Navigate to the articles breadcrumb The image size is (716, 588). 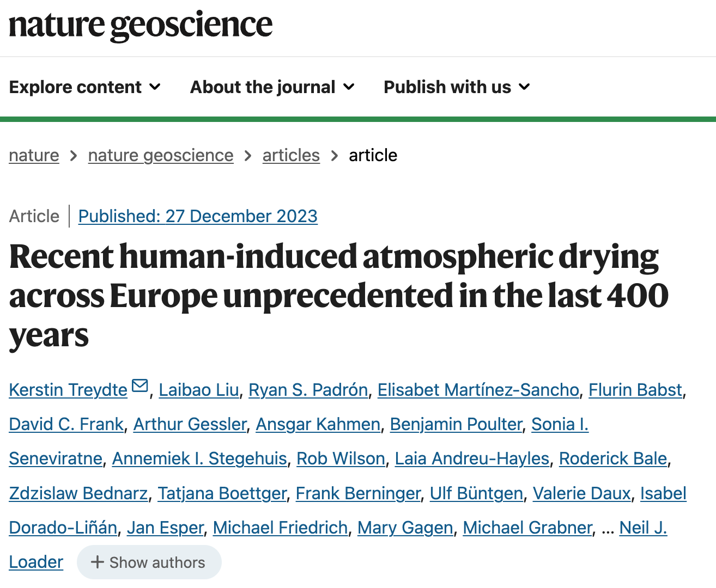coord(291,155)
